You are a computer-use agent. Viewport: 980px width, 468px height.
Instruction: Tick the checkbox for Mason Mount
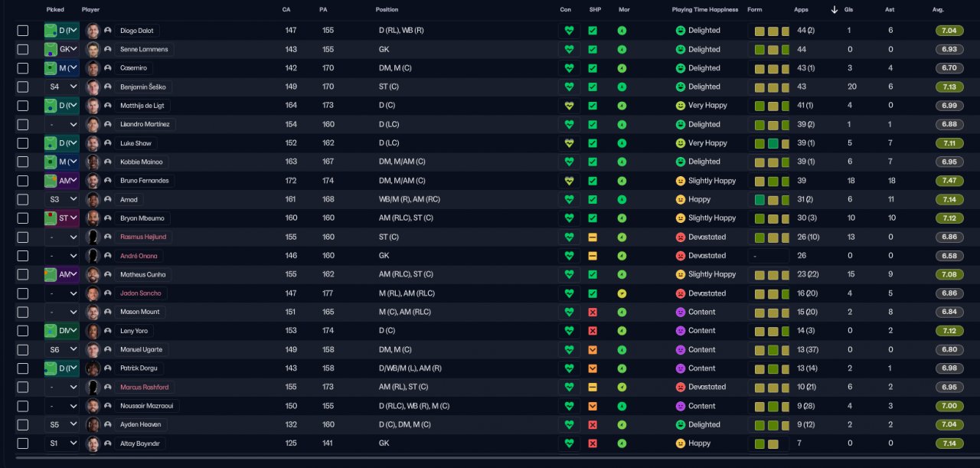(23, 312)
